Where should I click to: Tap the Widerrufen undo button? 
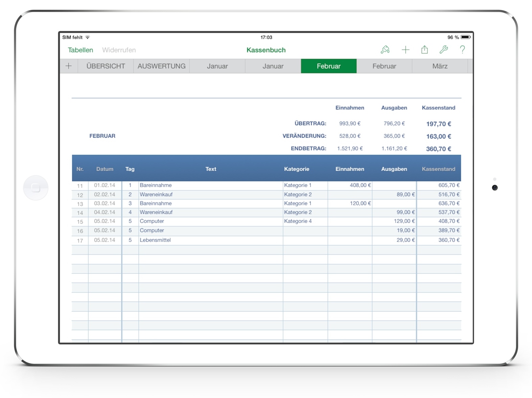119,50
